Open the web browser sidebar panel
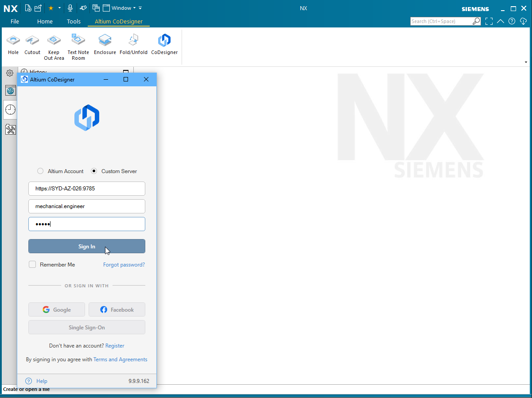The height and width of the screenshot is (398, 532). click(10, 90)
